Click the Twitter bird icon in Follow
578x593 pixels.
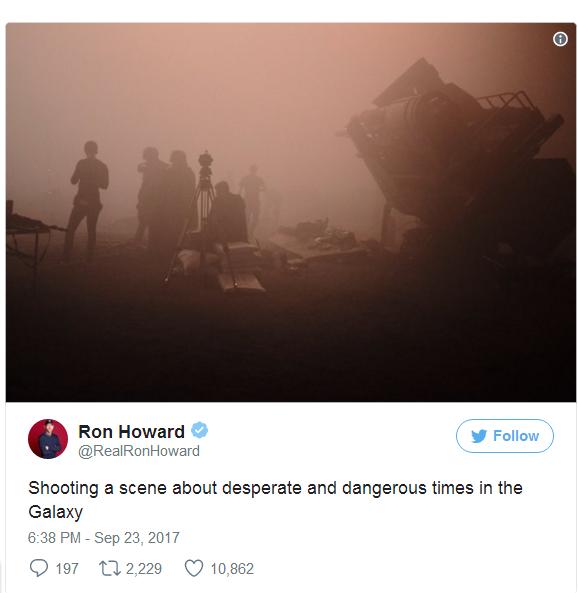click(x=479, y=436)
